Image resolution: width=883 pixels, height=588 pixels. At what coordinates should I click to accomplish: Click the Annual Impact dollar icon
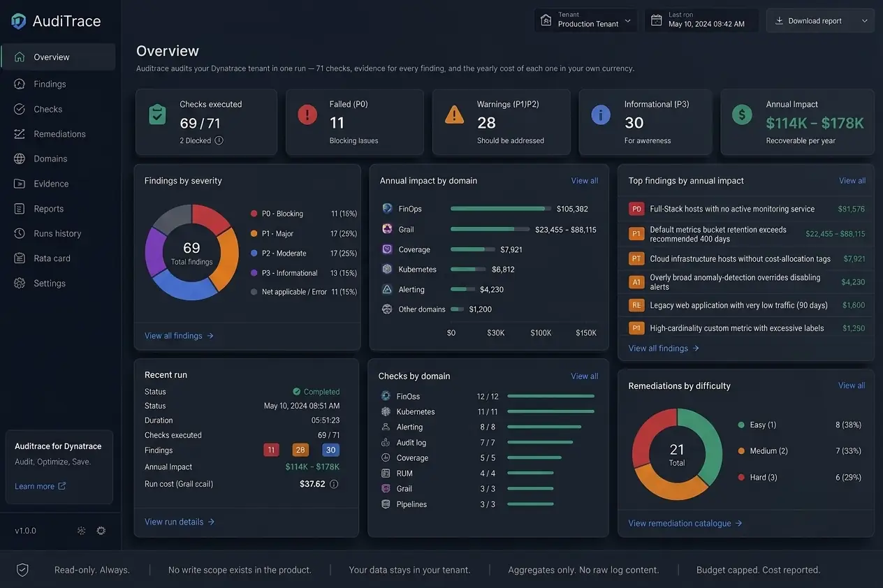(x=742, y=115)
